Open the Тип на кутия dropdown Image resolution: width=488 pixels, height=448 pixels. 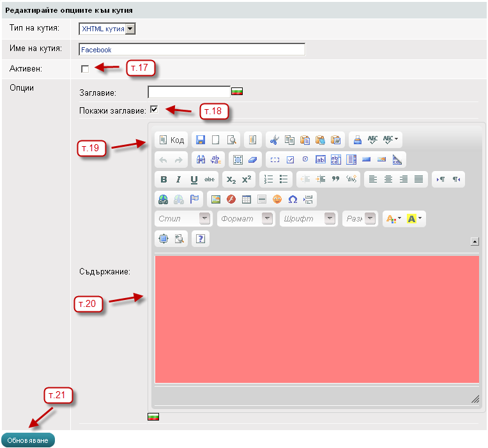point(130,29)
